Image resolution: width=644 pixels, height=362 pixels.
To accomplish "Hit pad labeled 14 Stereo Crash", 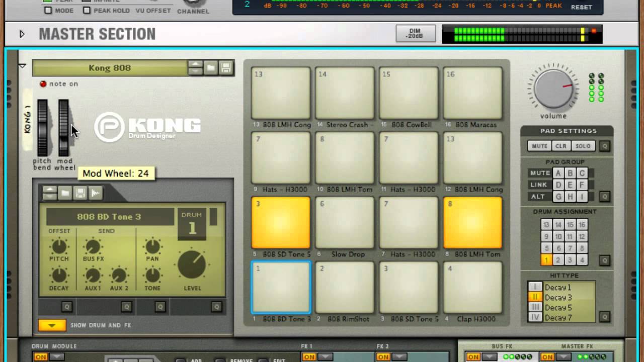I will pos(345,94).
